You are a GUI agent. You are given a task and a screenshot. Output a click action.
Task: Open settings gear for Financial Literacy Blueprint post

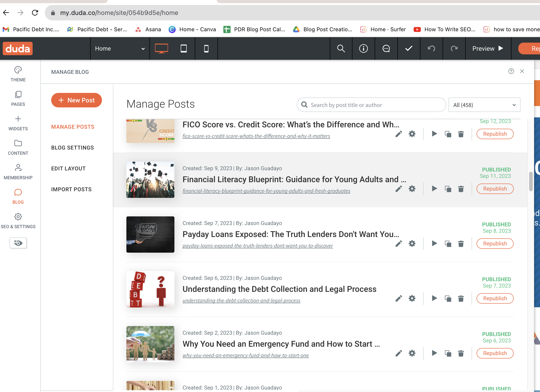click(412, 189)
